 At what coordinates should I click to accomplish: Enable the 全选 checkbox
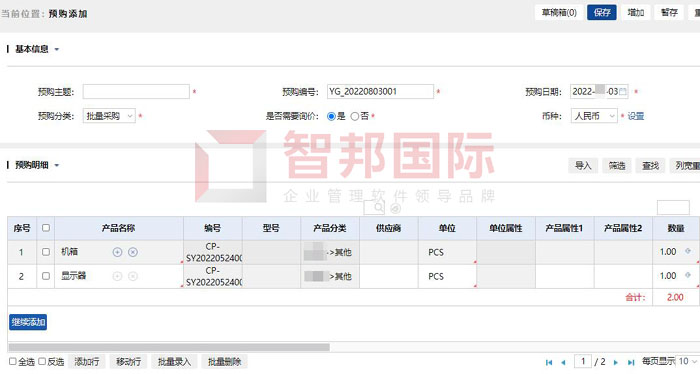[12, 361]
